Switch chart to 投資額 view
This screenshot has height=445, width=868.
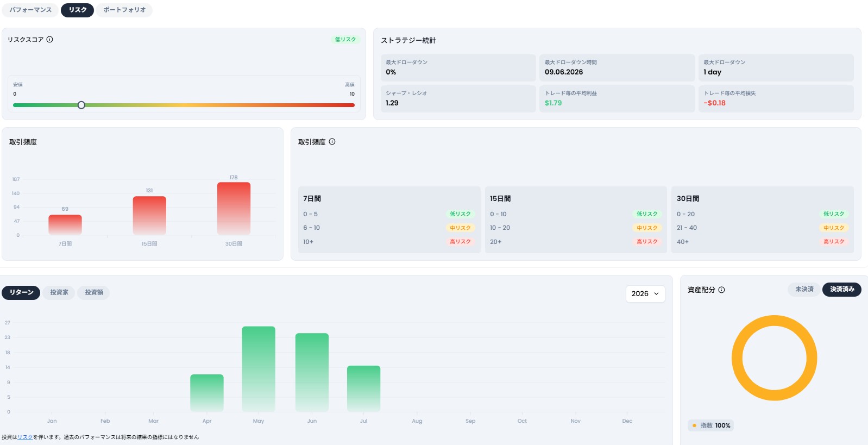click(93, 292)
